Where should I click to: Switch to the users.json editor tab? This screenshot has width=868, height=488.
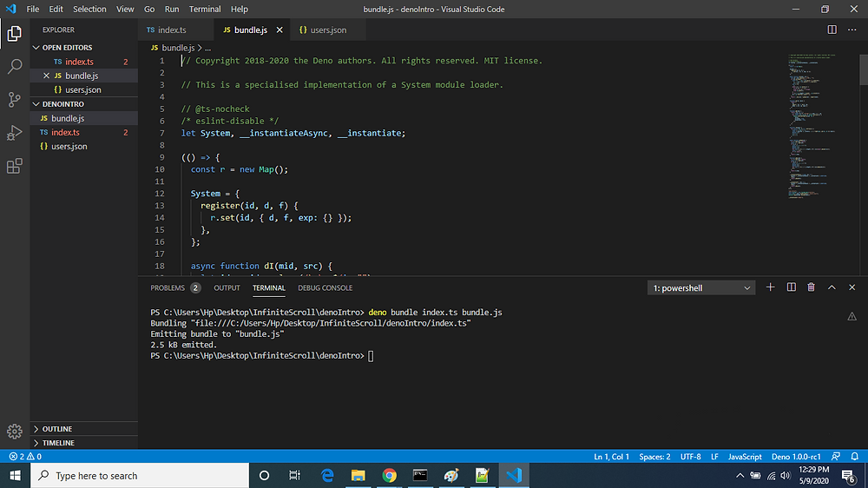pos(329,30)
